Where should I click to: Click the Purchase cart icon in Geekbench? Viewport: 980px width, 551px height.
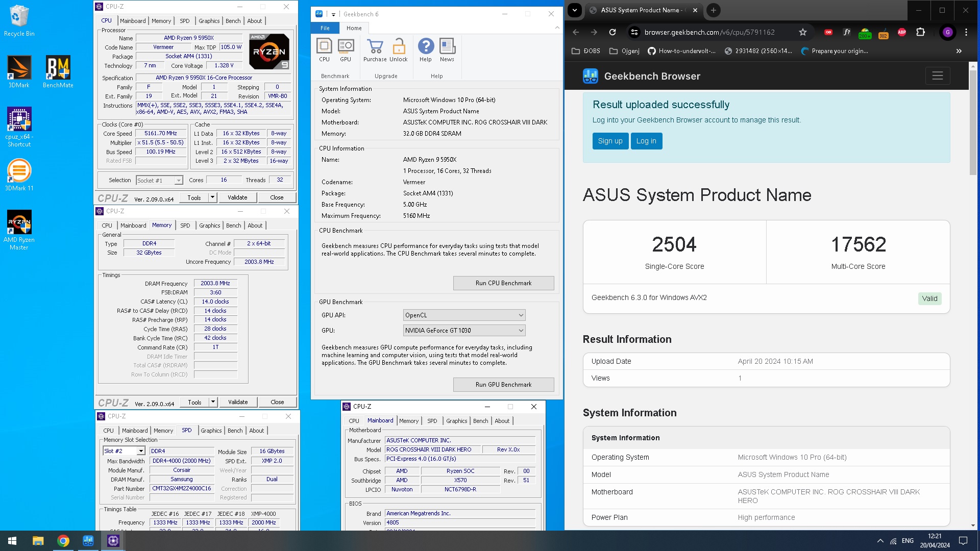[375, 50]
